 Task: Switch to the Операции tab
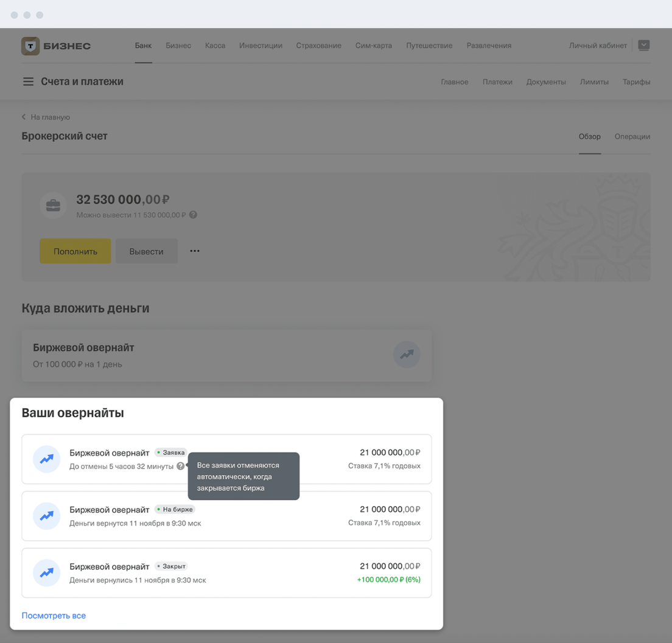[632, 136]
